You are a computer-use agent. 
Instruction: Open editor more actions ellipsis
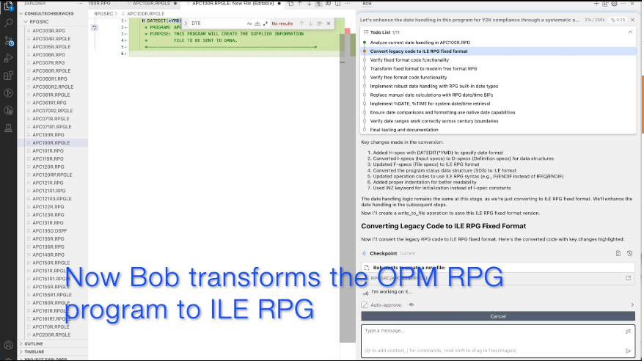click(x=347, y=3)
